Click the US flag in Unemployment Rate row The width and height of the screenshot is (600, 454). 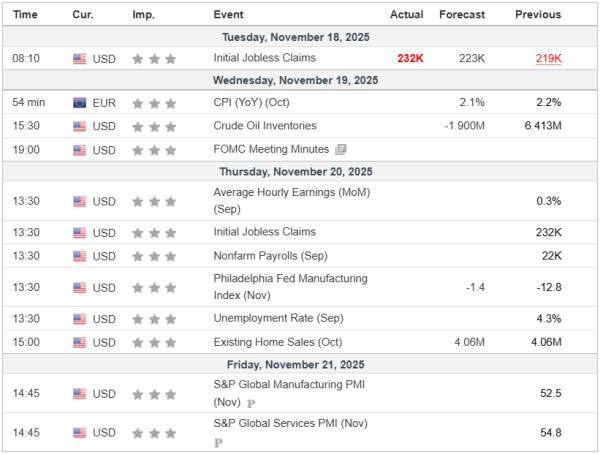click(x=80, y=319)
